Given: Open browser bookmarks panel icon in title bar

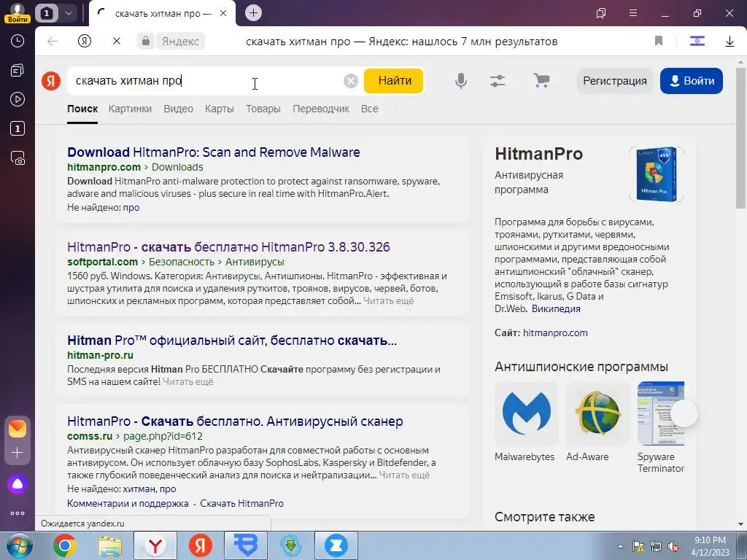Looking at the screenshot, I should [x=601, y=13].
